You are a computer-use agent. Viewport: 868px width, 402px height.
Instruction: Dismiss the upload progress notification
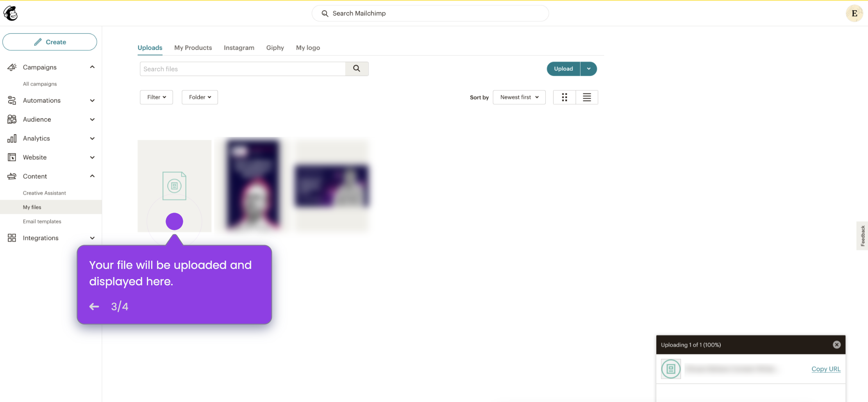(836, 344)
